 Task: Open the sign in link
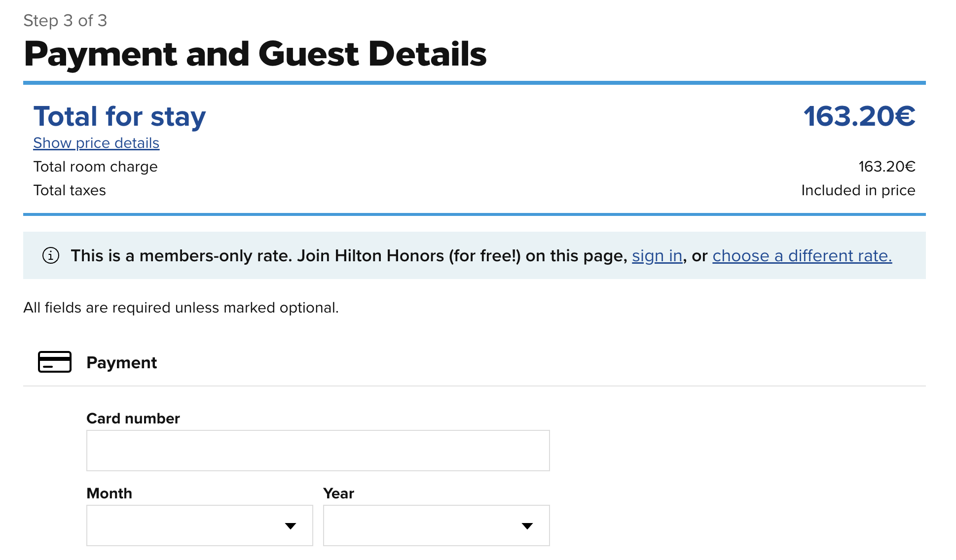pos(657,256)
